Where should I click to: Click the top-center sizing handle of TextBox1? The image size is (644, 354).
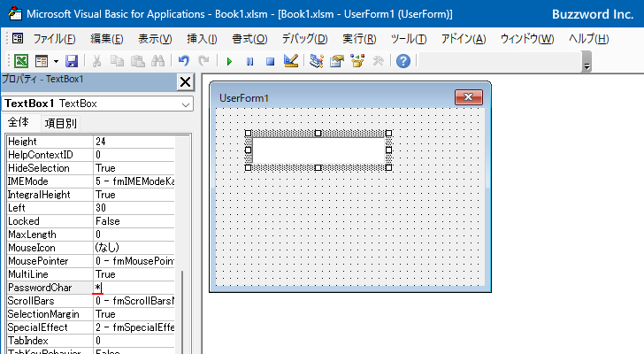point(318,133)
